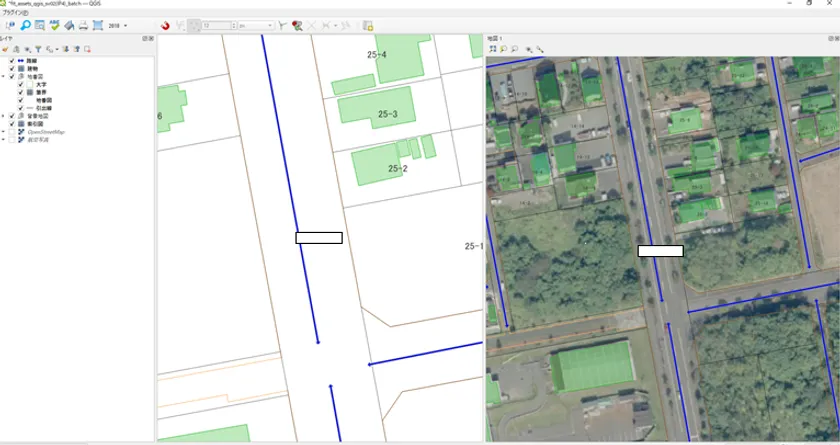Click the yellow padlock icon in toolbar
840x445 pixels.
[367, 25]
